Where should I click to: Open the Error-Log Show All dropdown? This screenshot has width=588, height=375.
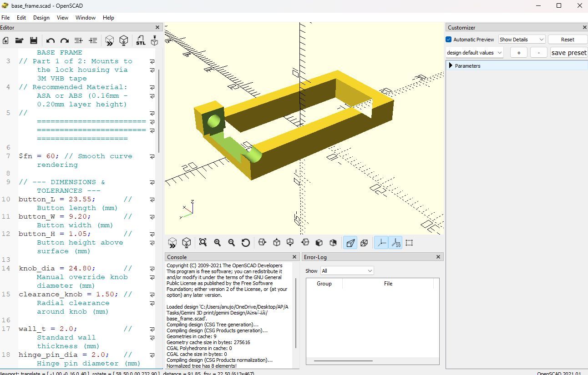point(347,271)
